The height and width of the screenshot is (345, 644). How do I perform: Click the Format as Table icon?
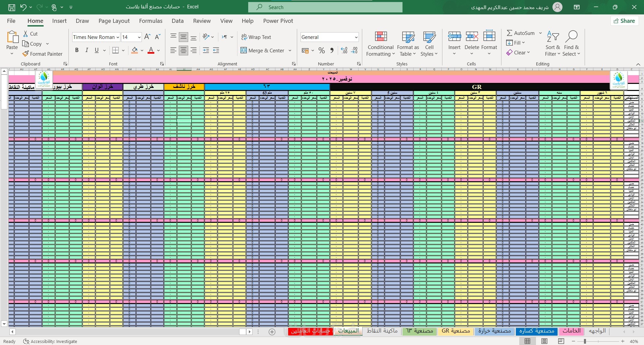tap(408, 37)
